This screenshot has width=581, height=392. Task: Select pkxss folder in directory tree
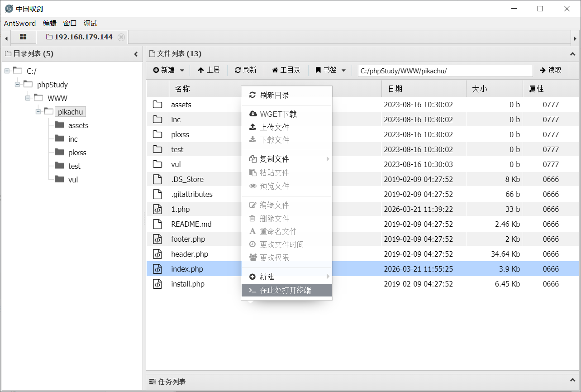click(x=77, y=153)
